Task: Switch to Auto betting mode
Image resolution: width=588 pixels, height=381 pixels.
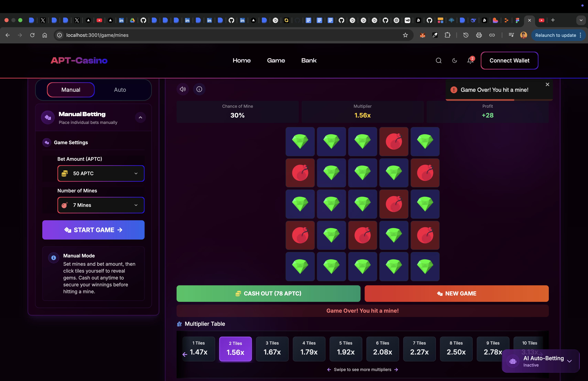Action: [120, 90]
